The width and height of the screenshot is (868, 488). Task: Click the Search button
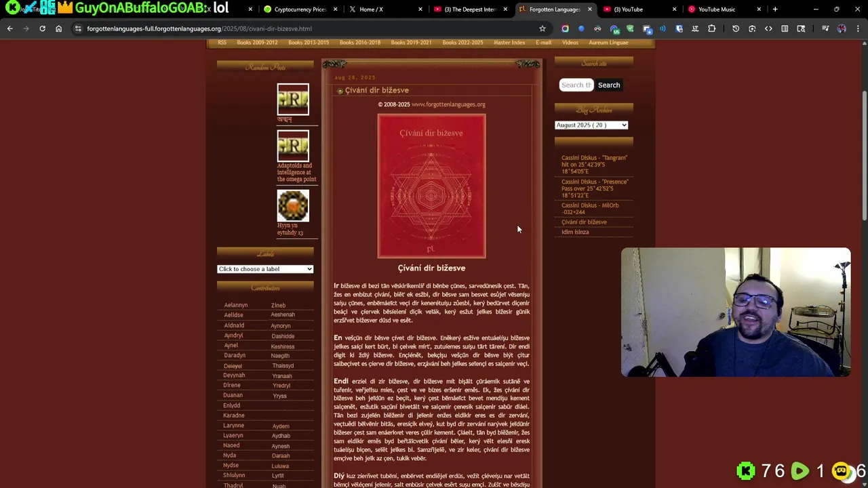pos(609,85)
